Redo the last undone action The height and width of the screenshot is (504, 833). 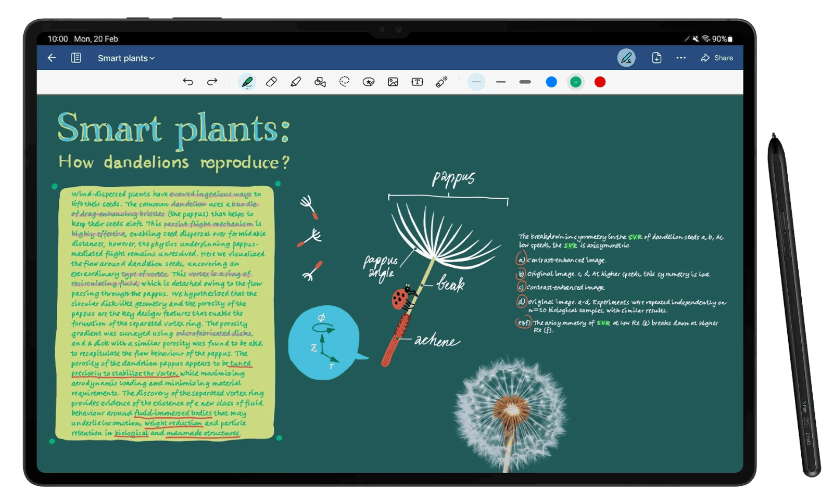pos(212,82)
